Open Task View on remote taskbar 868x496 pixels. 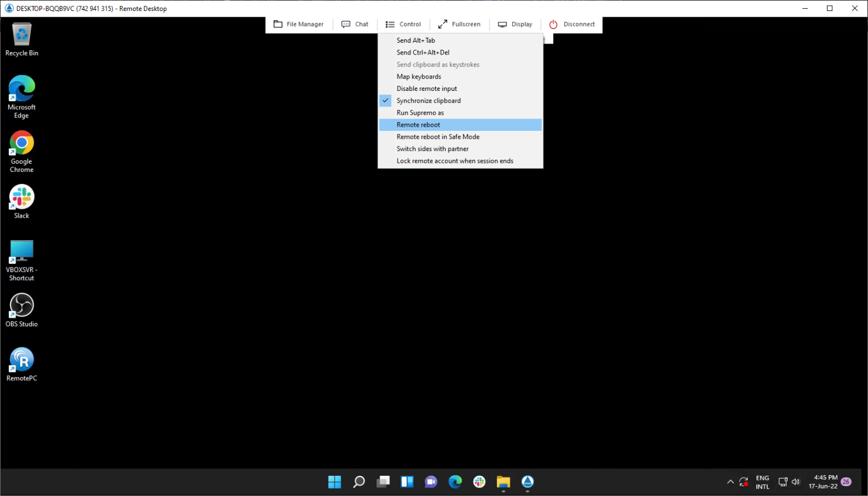383,482
